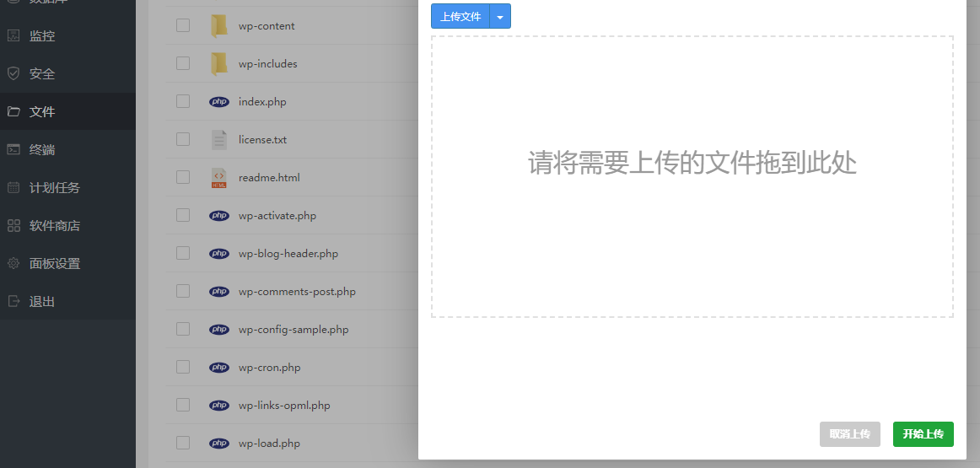Open the wp-config-sample.php file name

coord(293,330)
